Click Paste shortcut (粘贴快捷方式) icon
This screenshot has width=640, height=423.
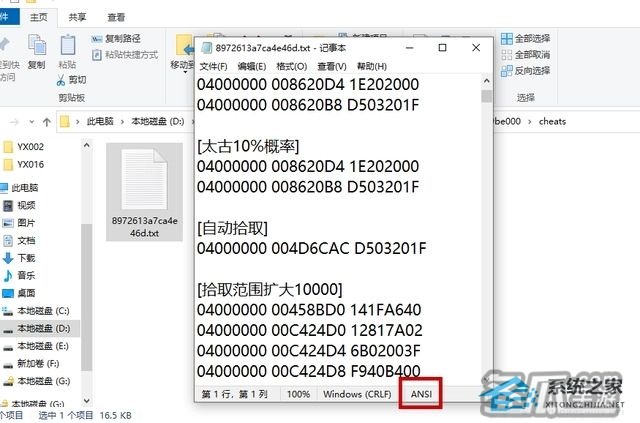pyautogui.click(x=97, y=55)
